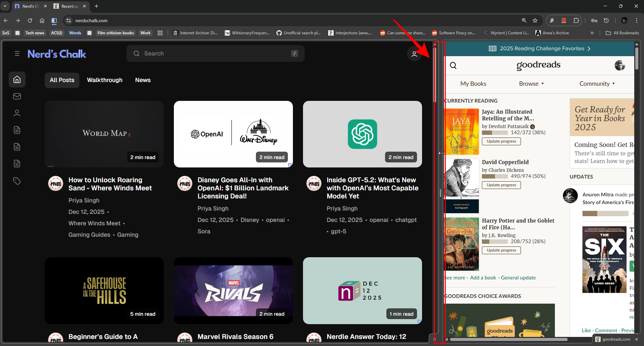Open "Inside GPT-5.2: What's New" article title
The height and width of the screenshot is (346, 644).
pos(373,188)
